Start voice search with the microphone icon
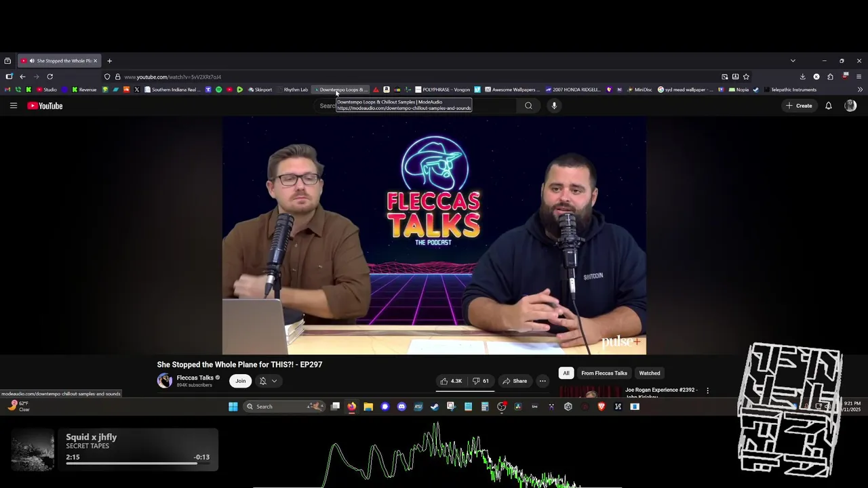This screenshot has height=488, width=868. click(554, 106)
